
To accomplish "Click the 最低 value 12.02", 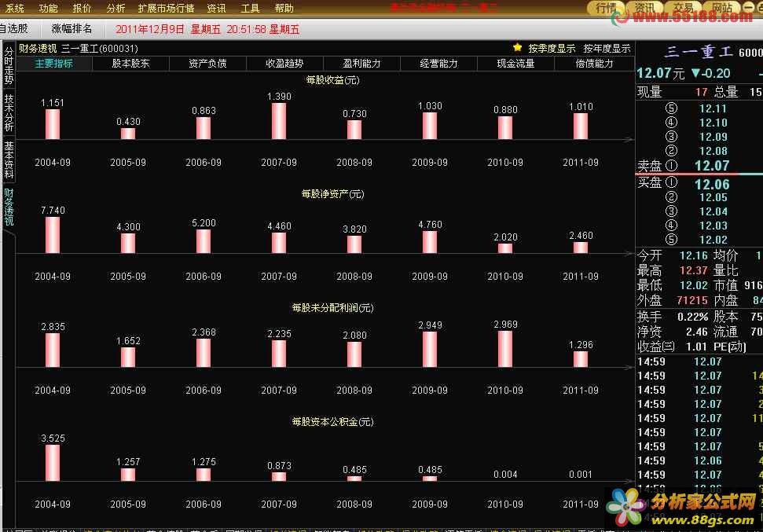I will (x=693, y=285).
